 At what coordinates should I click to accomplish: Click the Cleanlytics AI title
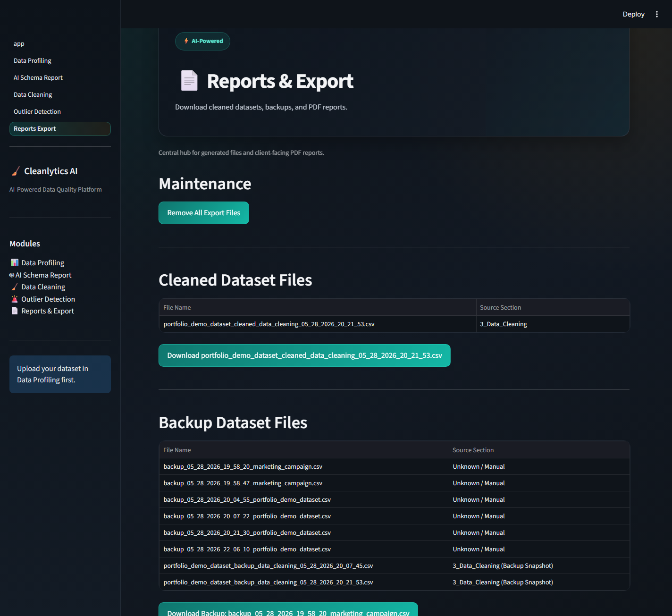pyautogui.click(x=51, y=171)
